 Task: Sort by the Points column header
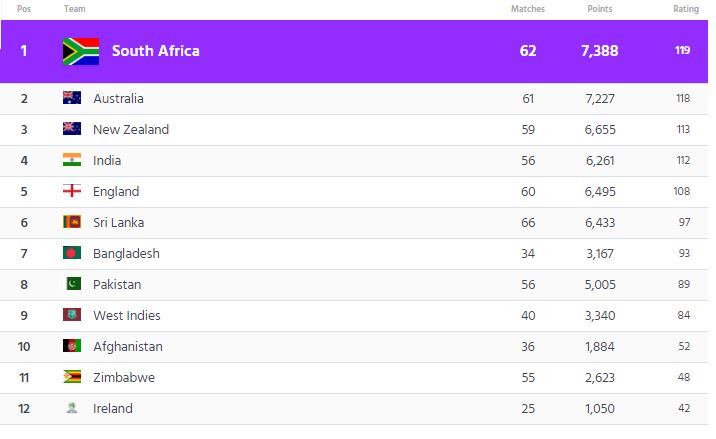click(600, 8)
